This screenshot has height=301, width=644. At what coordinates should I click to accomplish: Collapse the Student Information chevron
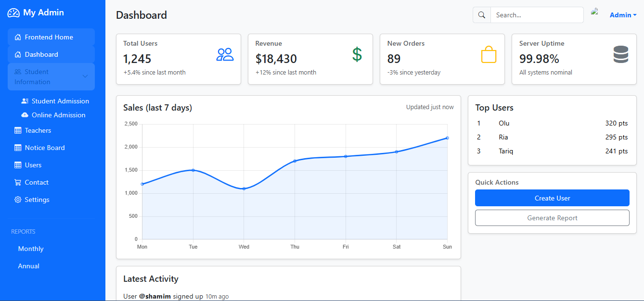tap(85, 76)
